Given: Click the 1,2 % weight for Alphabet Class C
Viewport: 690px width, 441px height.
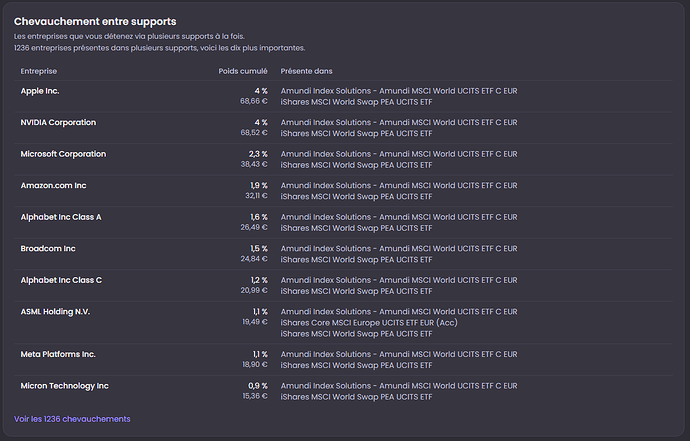Looking at the screenshot, I should click(260, 280).
